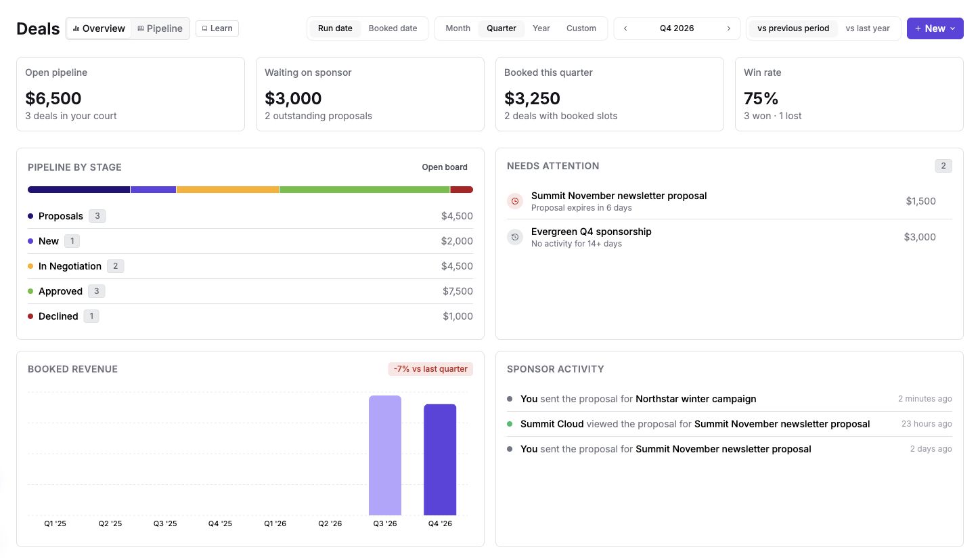Open Summit November newsletter proposal attention item
This screenshot has width=980, height=558.
[730, 201]
